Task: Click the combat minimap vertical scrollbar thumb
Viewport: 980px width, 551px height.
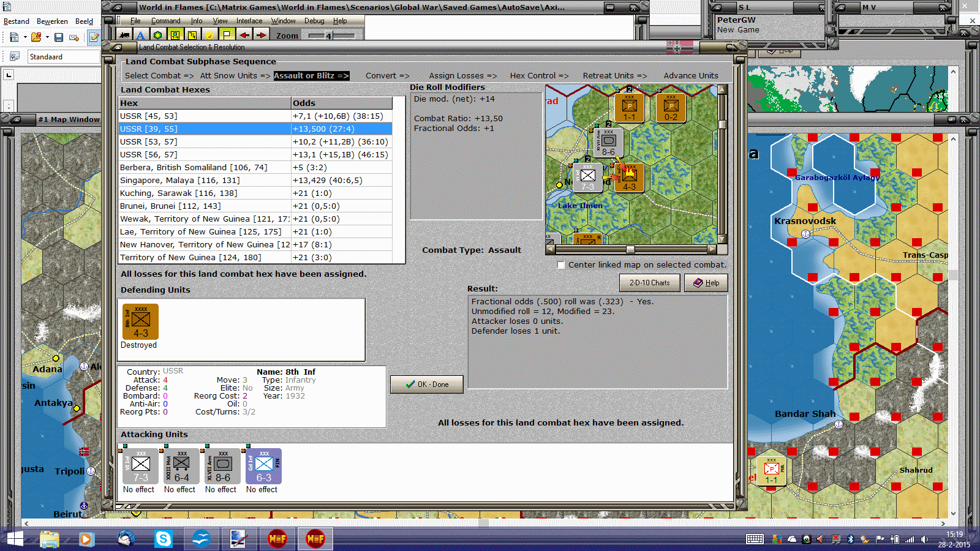Action: pyautogui.click(x=722, y=124)
